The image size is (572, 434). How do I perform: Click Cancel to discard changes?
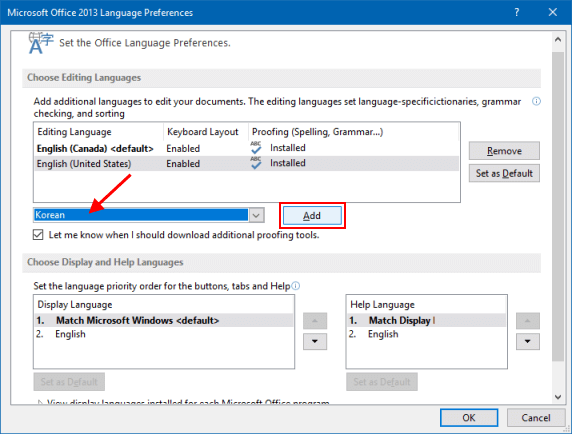coord(536,417)
